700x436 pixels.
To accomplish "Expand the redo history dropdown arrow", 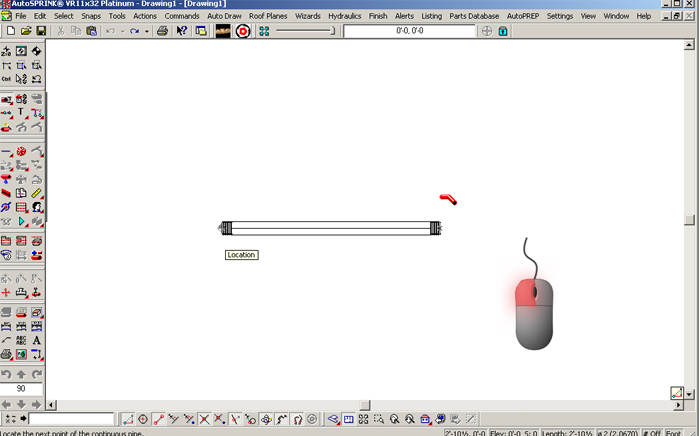I will pos(146,31).
